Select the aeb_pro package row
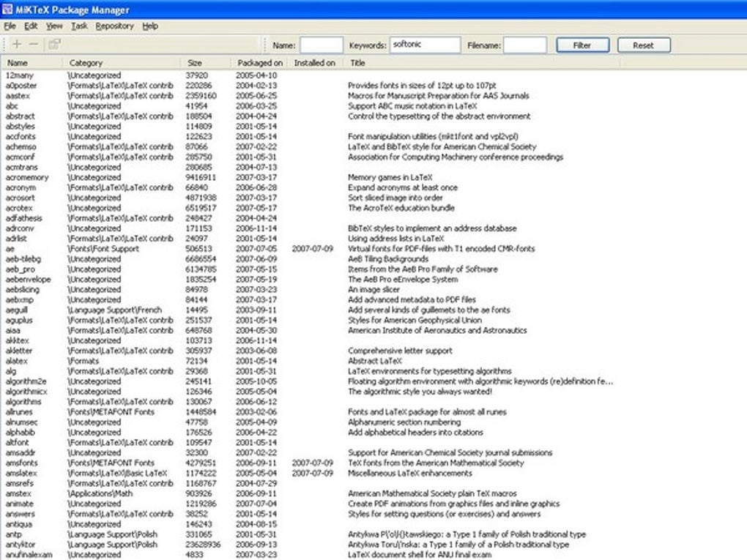Viewport: 747px width, 560px height. click(x=310, y=269)
